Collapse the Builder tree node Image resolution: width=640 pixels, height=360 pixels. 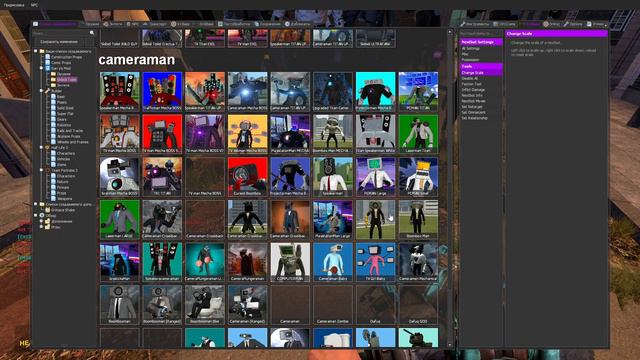42,91
